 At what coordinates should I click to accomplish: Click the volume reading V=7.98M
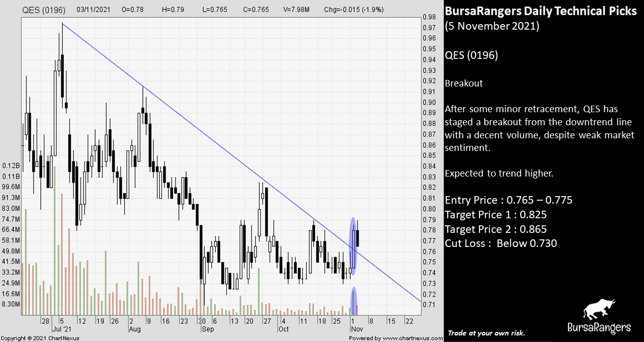point(296,10)
